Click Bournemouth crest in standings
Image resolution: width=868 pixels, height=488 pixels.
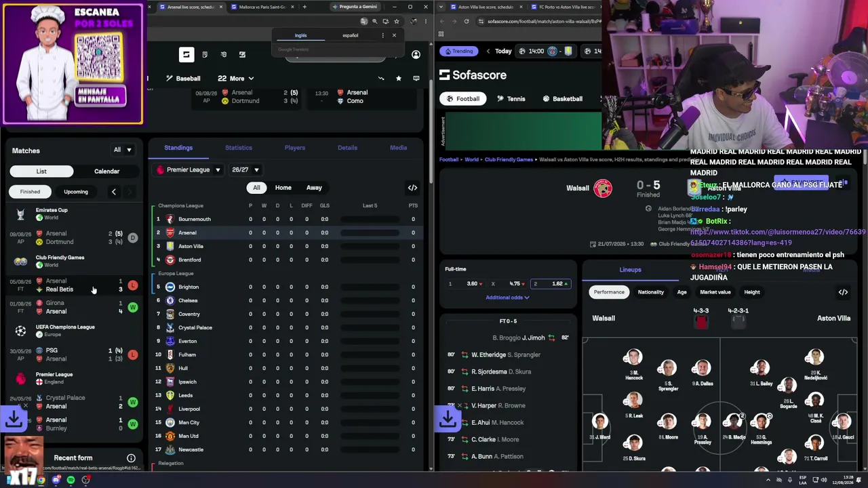pyautogui.click(x=170, y=219)
